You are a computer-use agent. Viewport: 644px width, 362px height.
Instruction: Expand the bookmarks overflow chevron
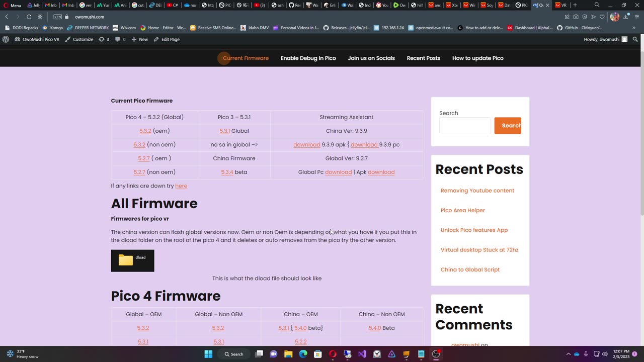tap(634, 28)
